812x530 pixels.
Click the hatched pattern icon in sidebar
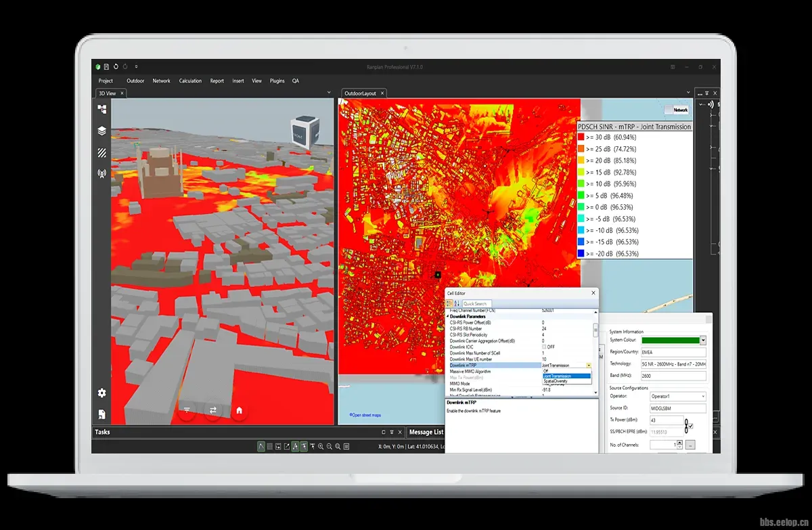coord(102,153)
